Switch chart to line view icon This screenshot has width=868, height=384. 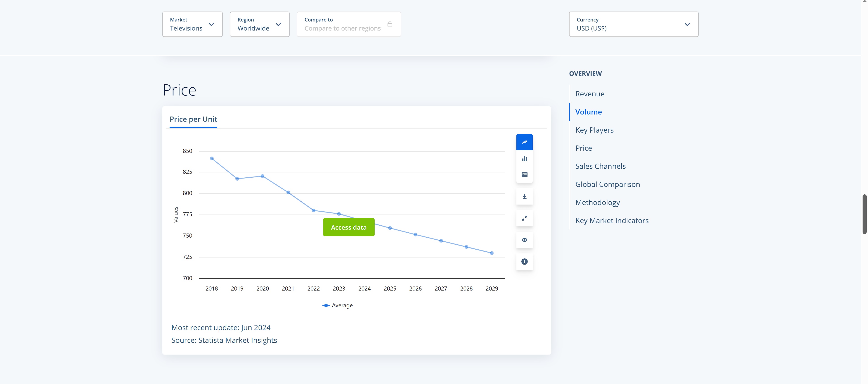(x=524, y=142)
